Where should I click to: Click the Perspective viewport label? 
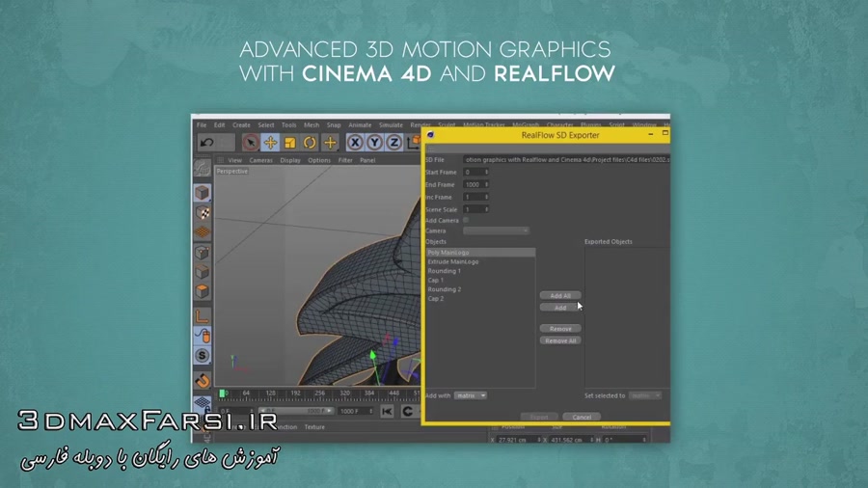click(231, 172)
